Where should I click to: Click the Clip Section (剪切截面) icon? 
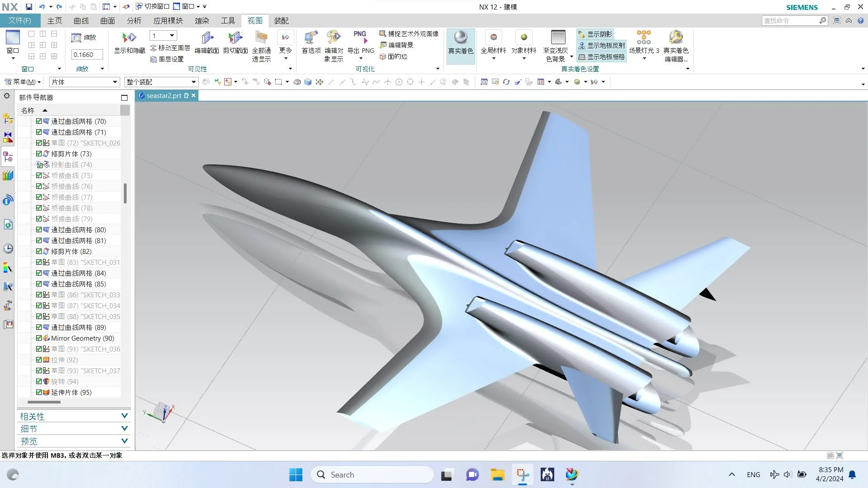(235, 38)
